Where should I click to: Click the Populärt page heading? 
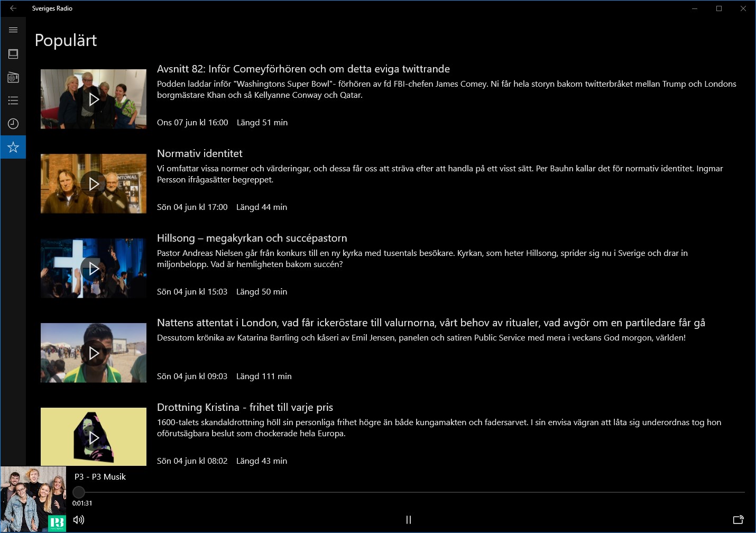(x=66, y=40)
